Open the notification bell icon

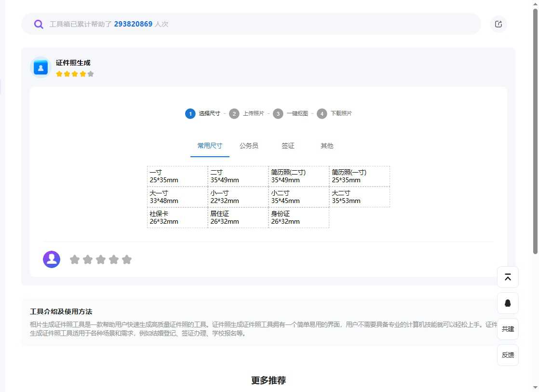pyautogui.click(x=507, y=303)
